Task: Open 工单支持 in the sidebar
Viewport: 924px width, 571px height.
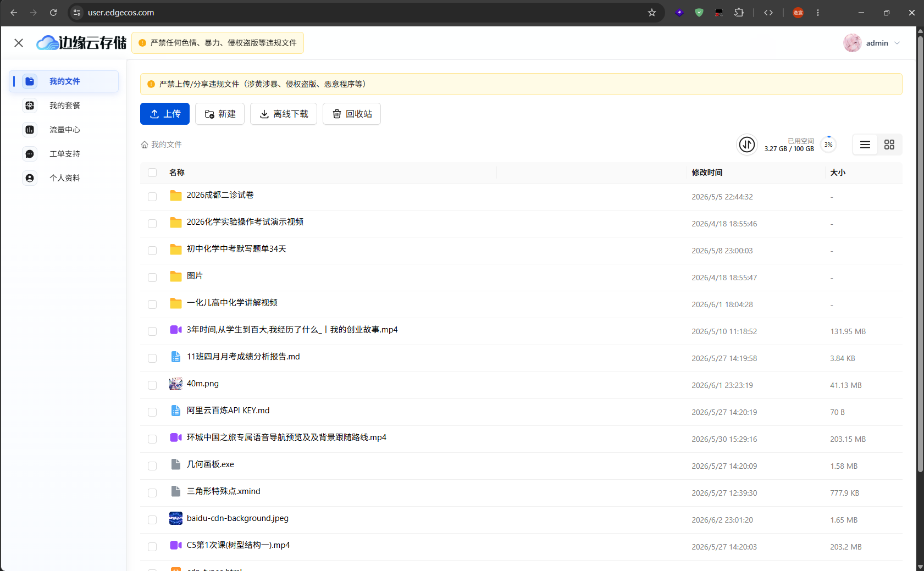Action: pos(64,154)
